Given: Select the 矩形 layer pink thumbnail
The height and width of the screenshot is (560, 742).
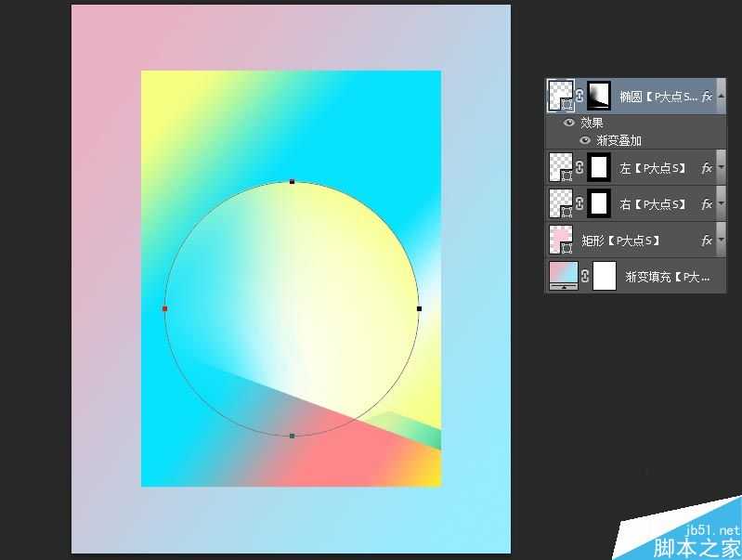Looking at the screenshot, I should coord(561,240).
